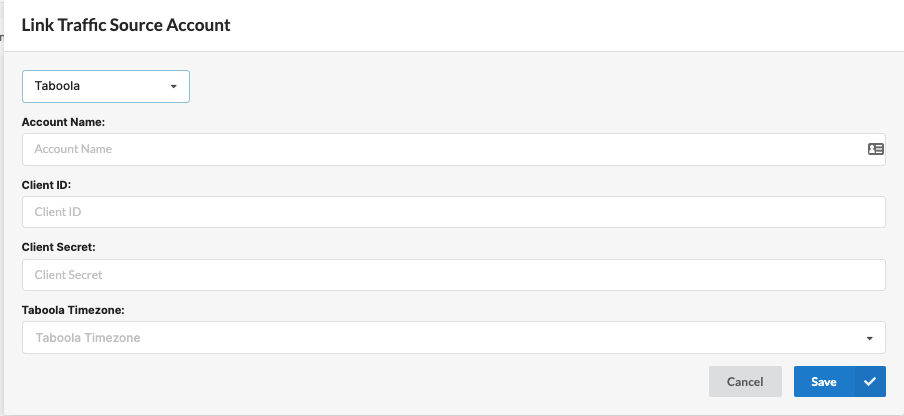Click the 'Client Secret:' label
Screen dimensions: 904x416
point(58,247)
